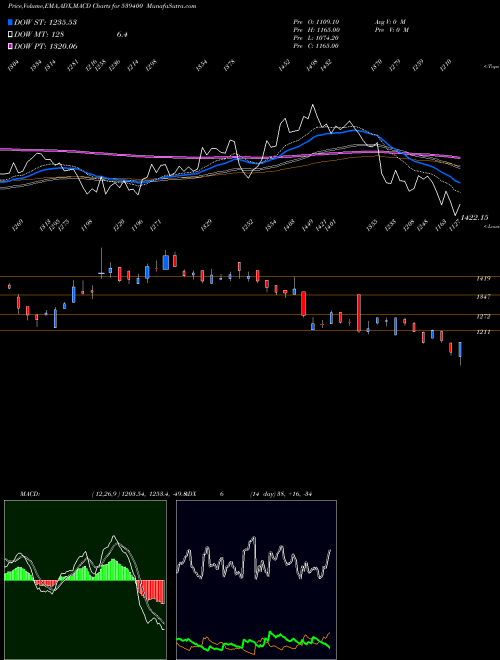Image resolution: width=500 pixels, height=660 pixels.
Task: Click the chart title mentioning MunafaSutra.com
Action: pyautogui.click(x=102, y=6)
